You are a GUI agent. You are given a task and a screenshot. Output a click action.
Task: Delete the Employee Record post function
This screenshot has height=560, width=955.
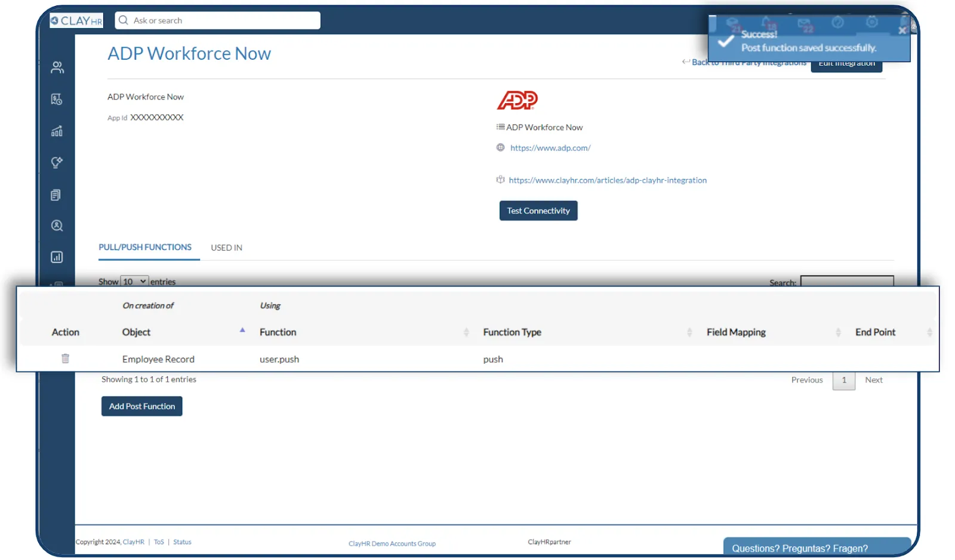[66, 358]
